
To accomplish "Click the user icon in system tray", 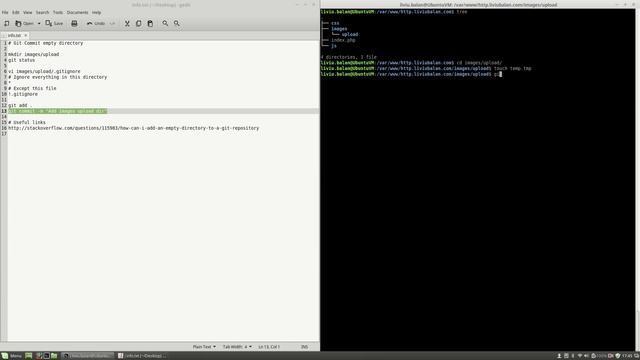I will pyautogui.click(x=559, y=356).
